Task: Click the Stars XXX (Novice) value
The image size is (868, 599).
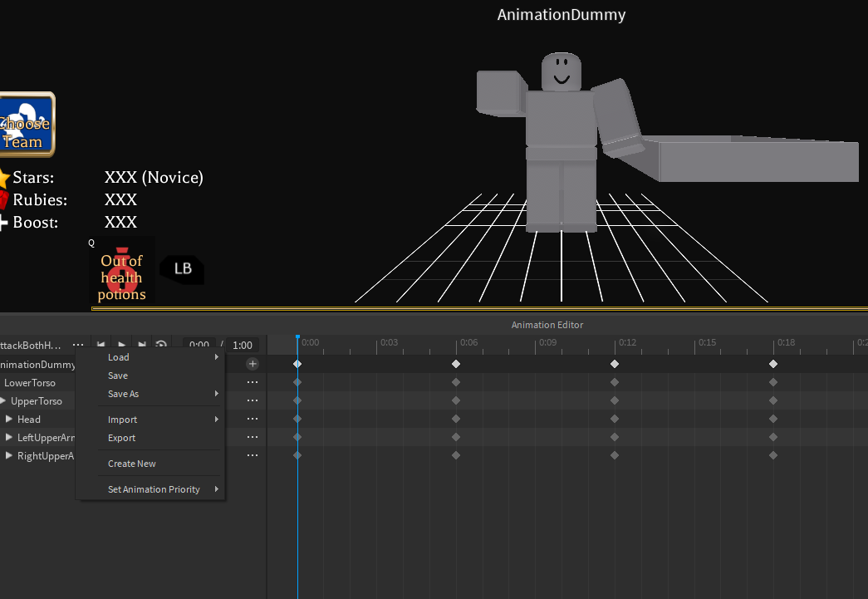Action: (x=154, y=177)
